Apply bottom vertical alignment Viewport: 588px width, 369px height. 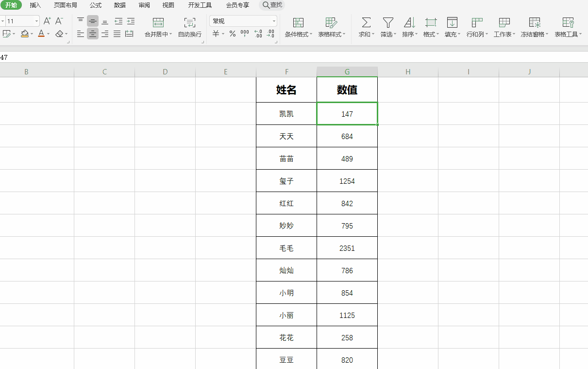pos(105,21)
